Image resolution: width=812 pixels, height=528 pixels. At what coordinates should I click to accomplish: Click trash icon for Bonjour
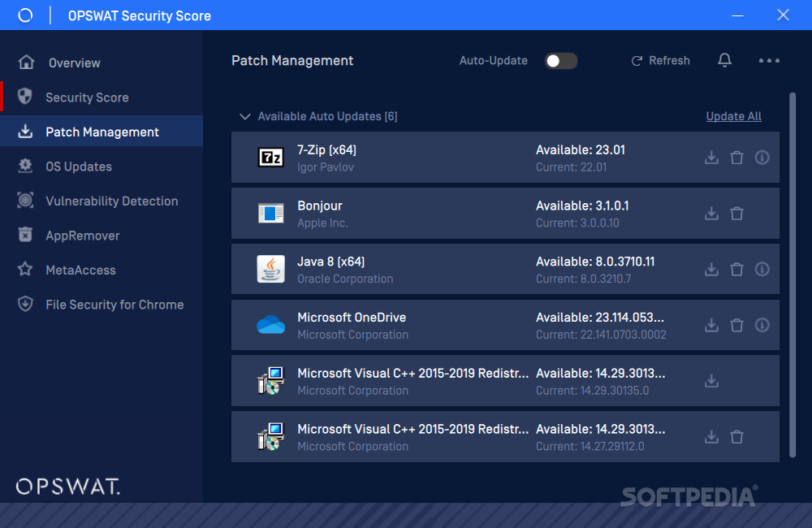point(737,213)
